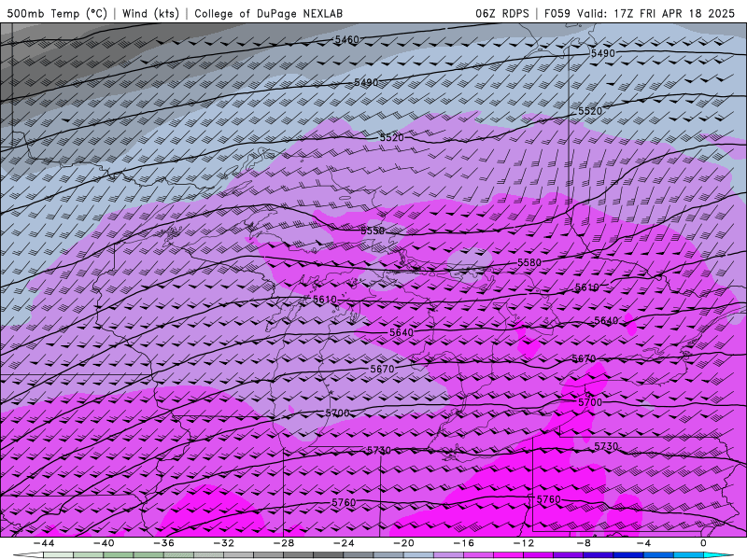Select 'College of DuPage NEXLAB' header text
747x560 pixels.
click(x=268, y=13)
